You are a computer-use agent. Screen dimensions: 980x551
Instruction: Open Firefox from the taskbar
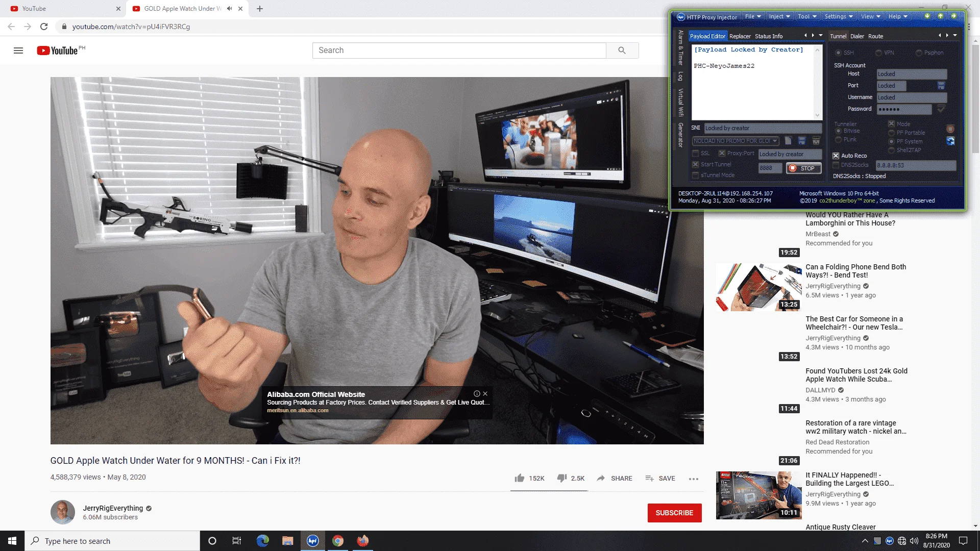[363, 541]
